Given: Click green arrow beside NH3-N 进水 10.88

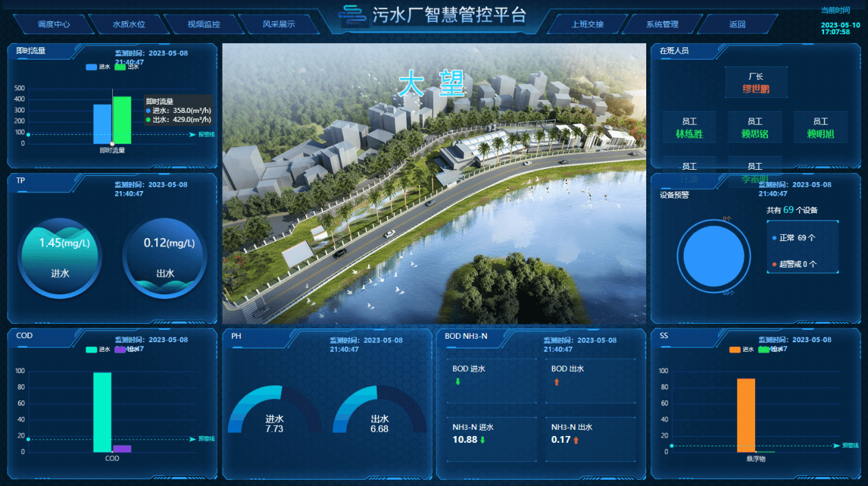Looking at the screenshot, I should 483,440.
